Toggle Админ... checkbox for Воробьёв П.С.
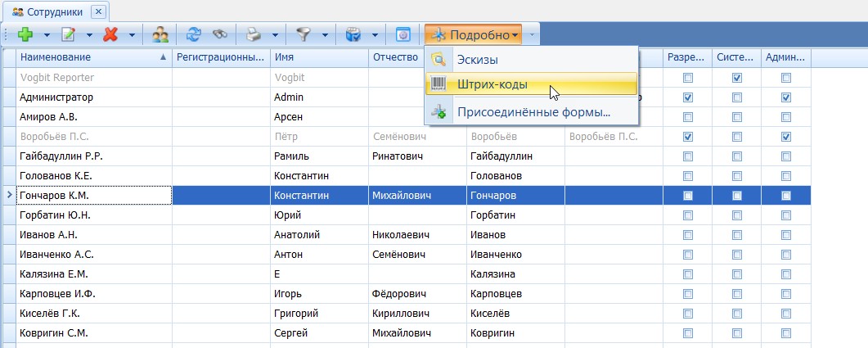868x348 pixels. tap(786, 137)
